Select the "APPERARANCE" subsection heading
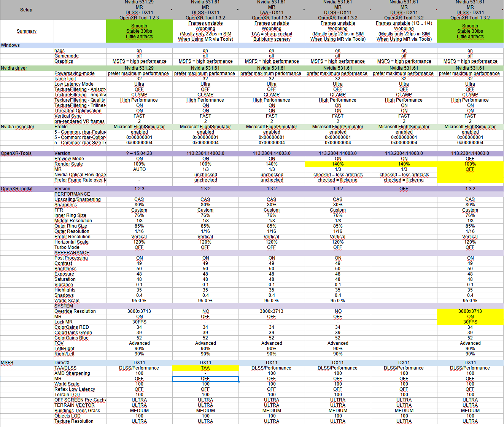Image resolution: width=504 pixels, height=427 pixels. tap(72, 253)
